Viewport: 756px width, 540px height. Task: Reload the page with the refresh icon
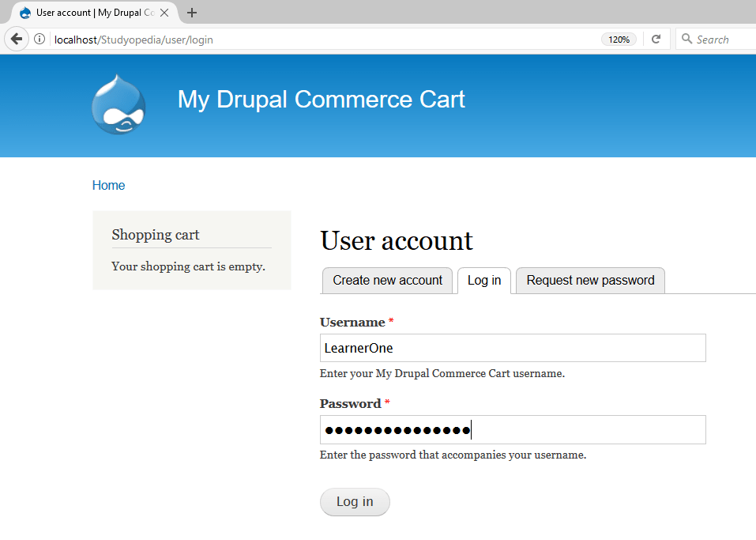click(656, 39)
